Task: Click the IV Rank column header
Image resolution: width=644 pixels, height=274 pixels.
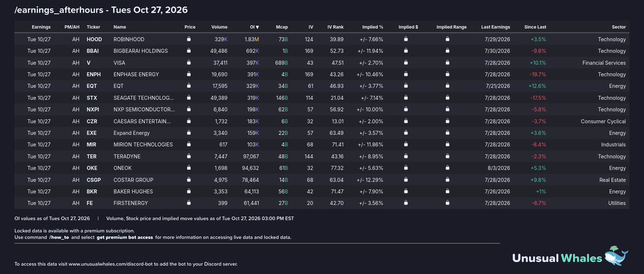Action: 335,27
